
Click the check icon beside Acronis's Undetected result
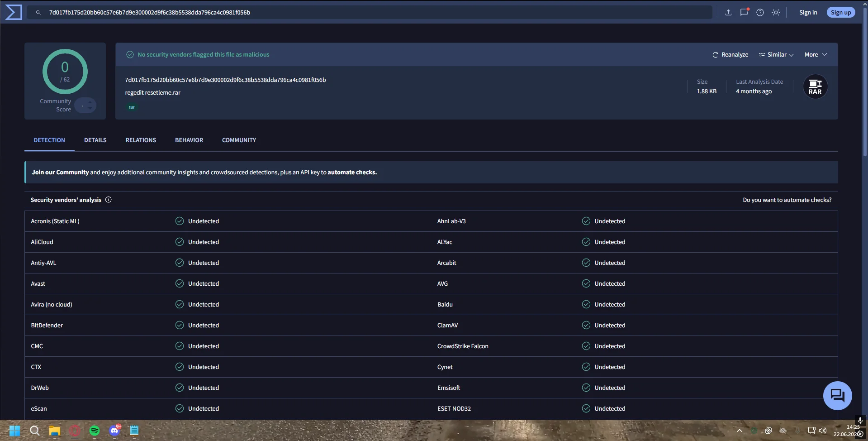tap(180, 221)
